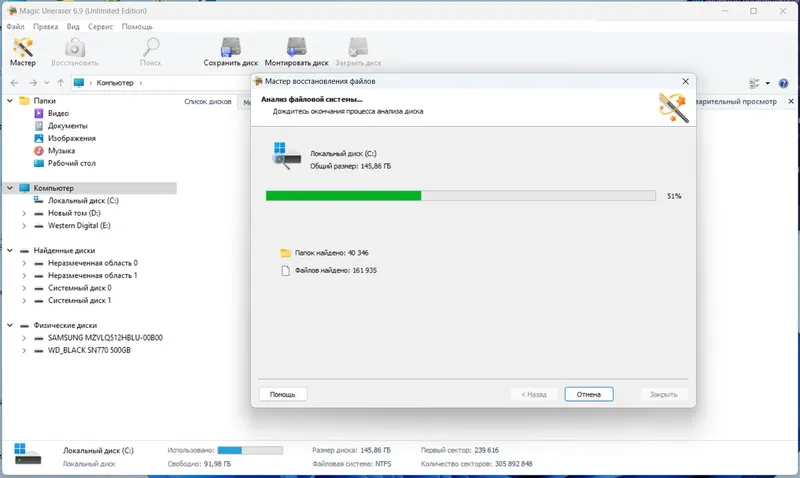Screen dimensions: 800x478
Task: Expand Системный диск 1 node
Action: click(x=24, y=300)
